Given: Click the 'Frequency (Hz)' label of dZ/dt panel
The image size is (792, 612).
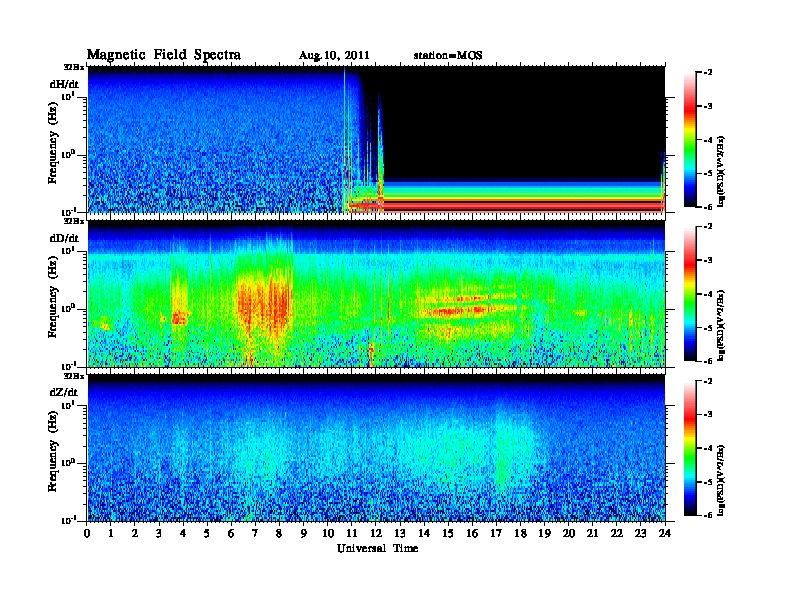Looking at the screenshot, I should point(53,451).
